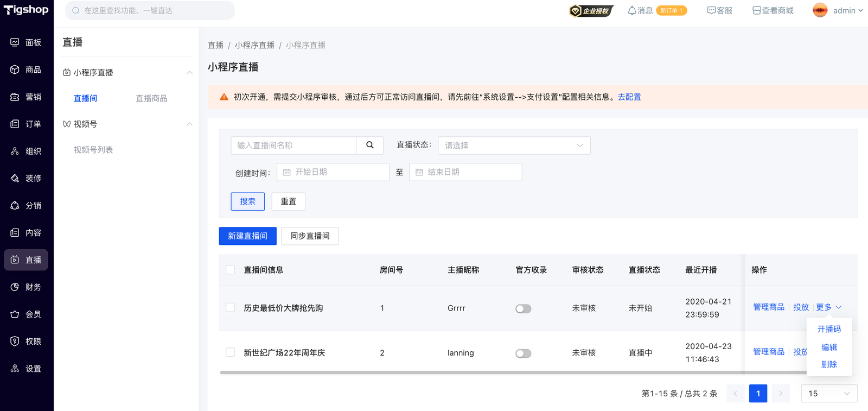
Task: Open the page size dropdown showing 15
Action: pos(828,394)
